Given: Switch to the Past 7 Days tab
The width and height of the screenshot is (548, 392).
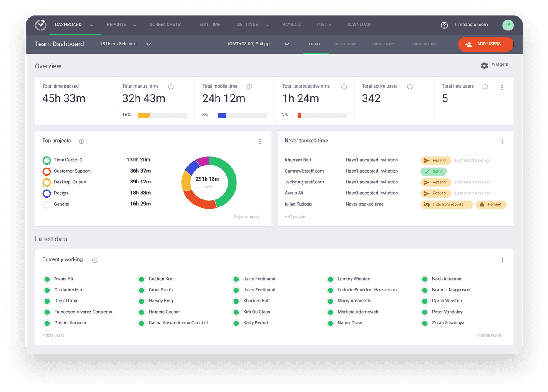Looking at the screenshot, I should click(x=383, y=44).
